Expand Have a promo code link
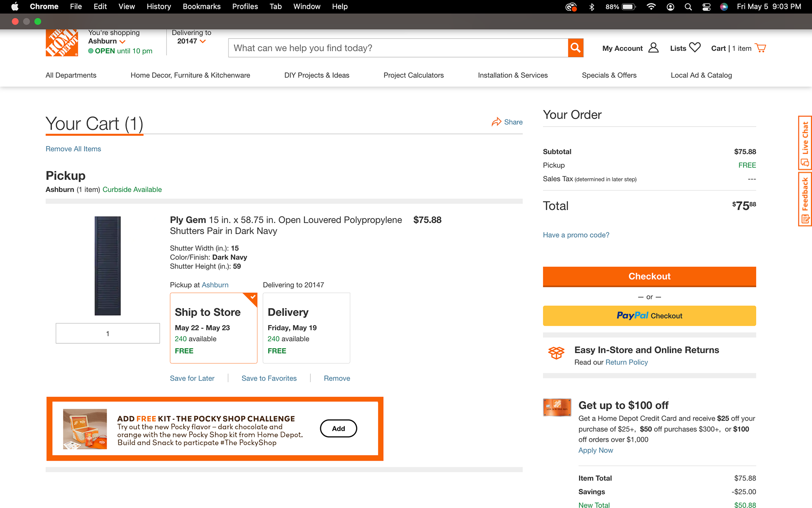The image size is (812, 508). tap(576, 235)
